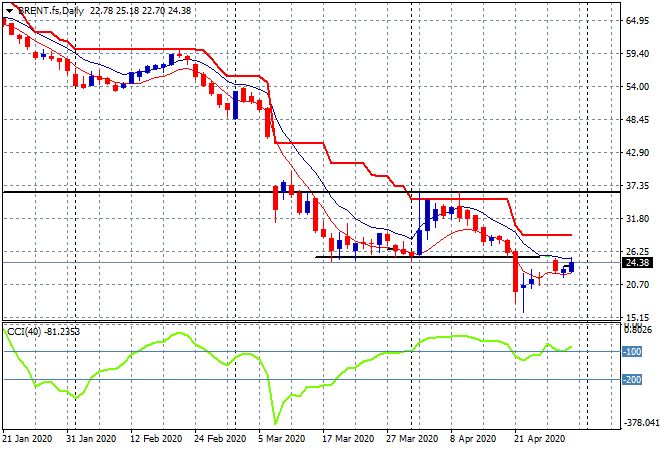Click the 27 Mar 2020 date label
Image resolution: width=660 pixels, height=450 pixels.
[x=412, y=439]
